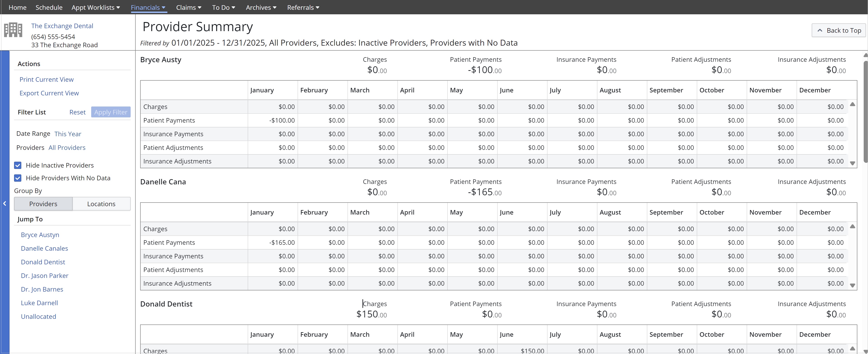Open The Exchange Dental practice link
The image size is (868, 354).
click(x=62, y=26)
